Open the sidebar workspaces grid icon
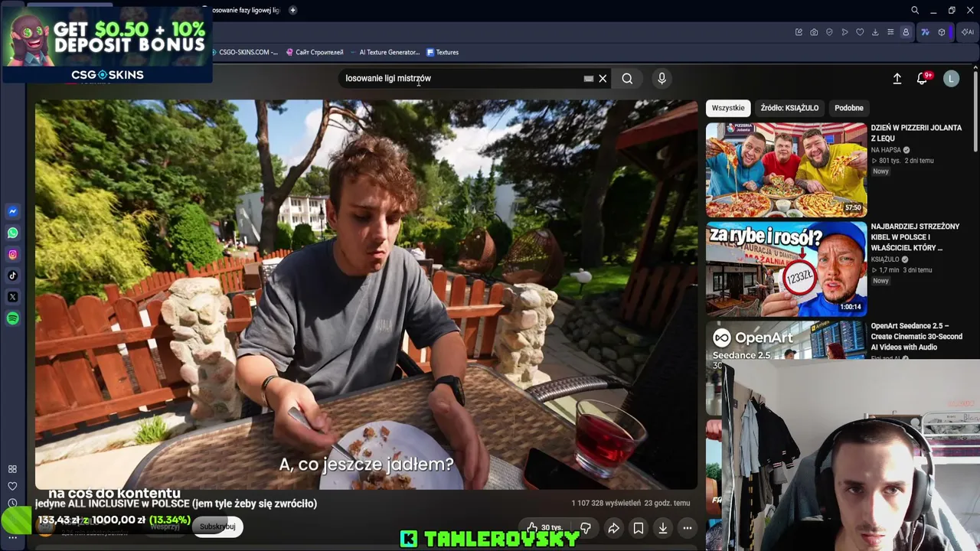 click(12, 469)
